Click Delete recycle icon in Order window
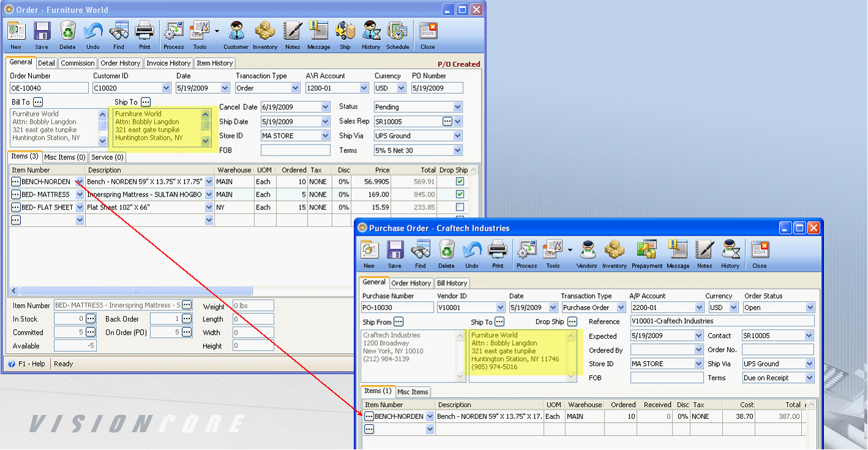Screen dimensions: 868x450 point(67,31)
